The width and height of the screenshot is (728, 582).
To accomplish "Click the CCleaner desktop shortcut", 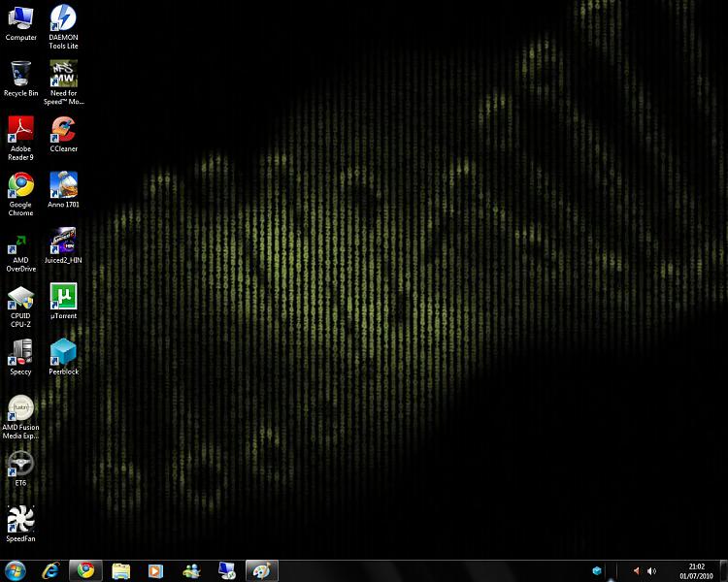I will pyautogui.click(x=64, y=135).
